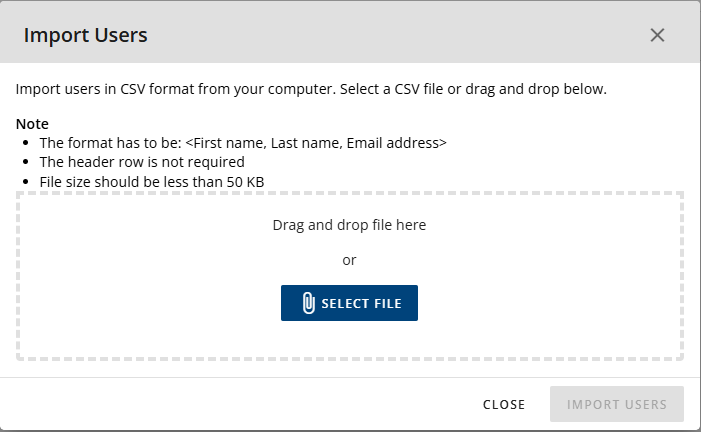Click the bullet before the header row note
The image size is (701, 432).
[x=26, y=162]
